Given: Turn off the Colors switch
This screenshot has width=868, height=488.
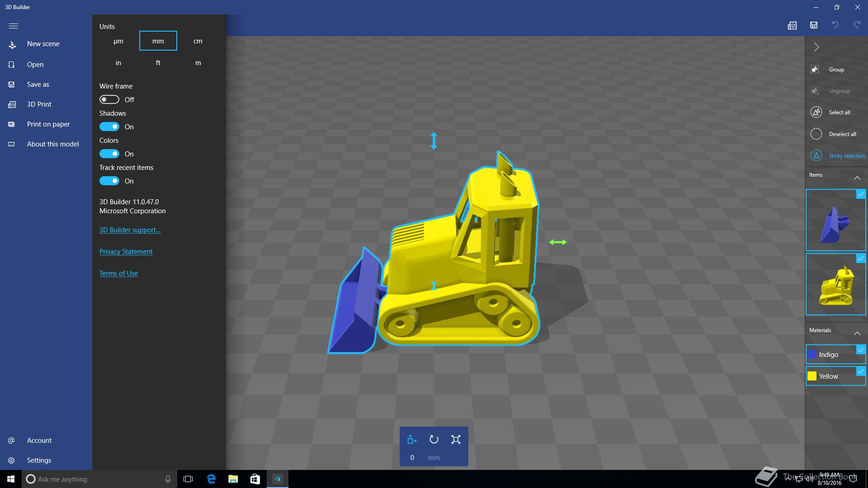Looking at the screenshot, I should pyautogui.click(x=109, y=154).
